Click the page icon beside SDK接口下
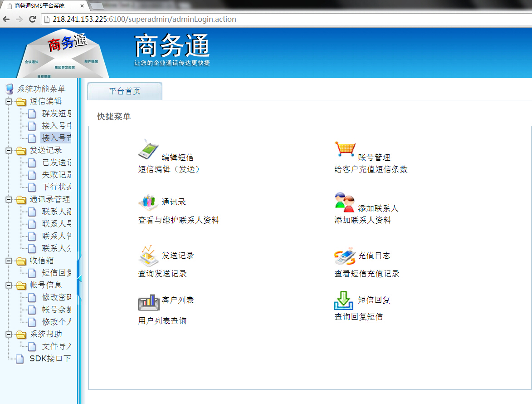 point(20,359)
